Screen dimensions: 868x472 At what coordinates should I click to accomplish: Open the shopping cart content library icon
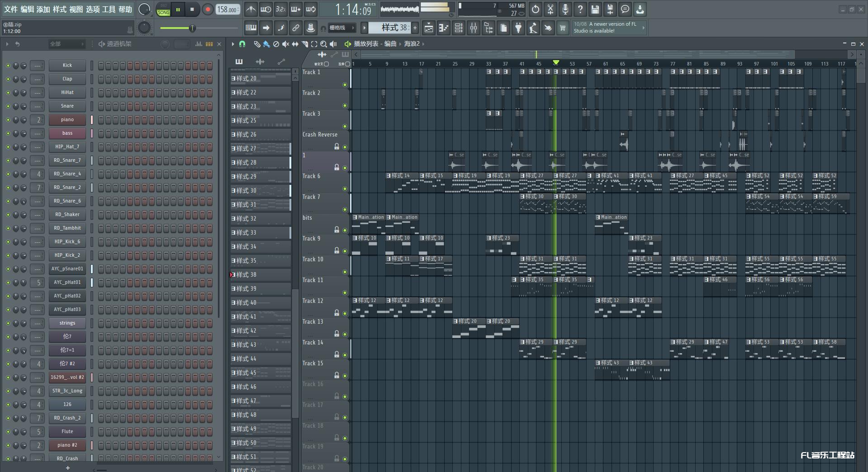[563, 28]
